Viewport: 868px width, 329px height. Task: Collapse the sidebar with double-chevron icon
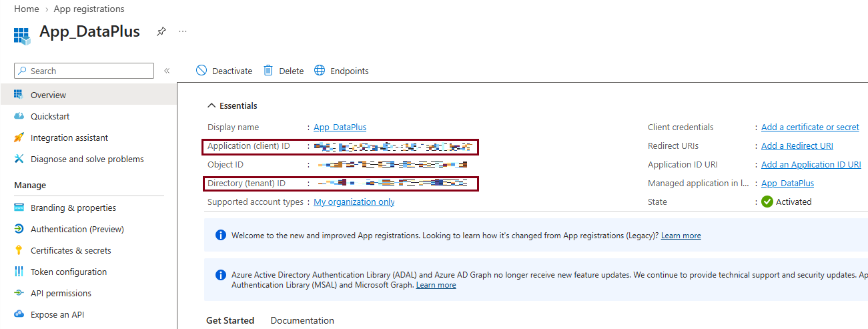pyautogui.click(x=167, y=71)
